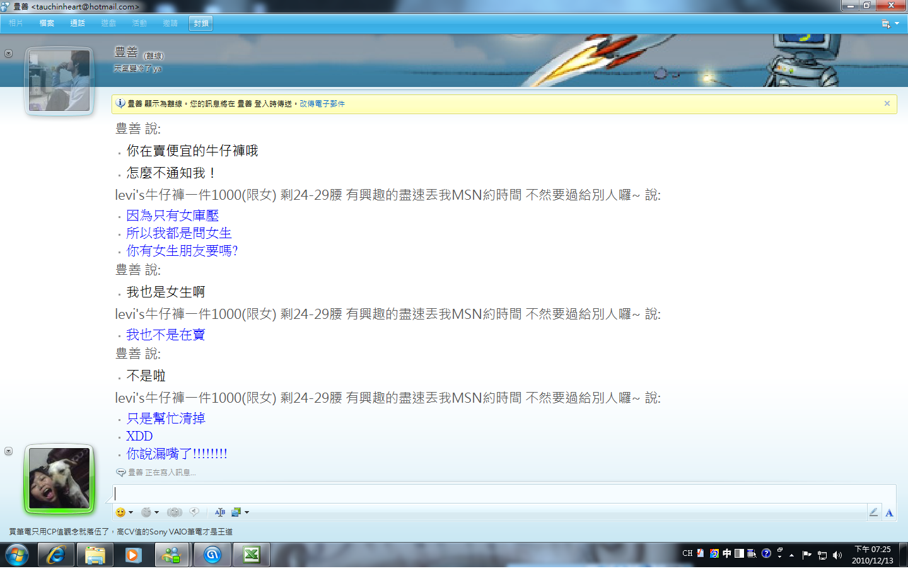This screenshot has width=908, height=588.
Task: Open the blue circular app on taskbar
Action: (x=212, y=555)
